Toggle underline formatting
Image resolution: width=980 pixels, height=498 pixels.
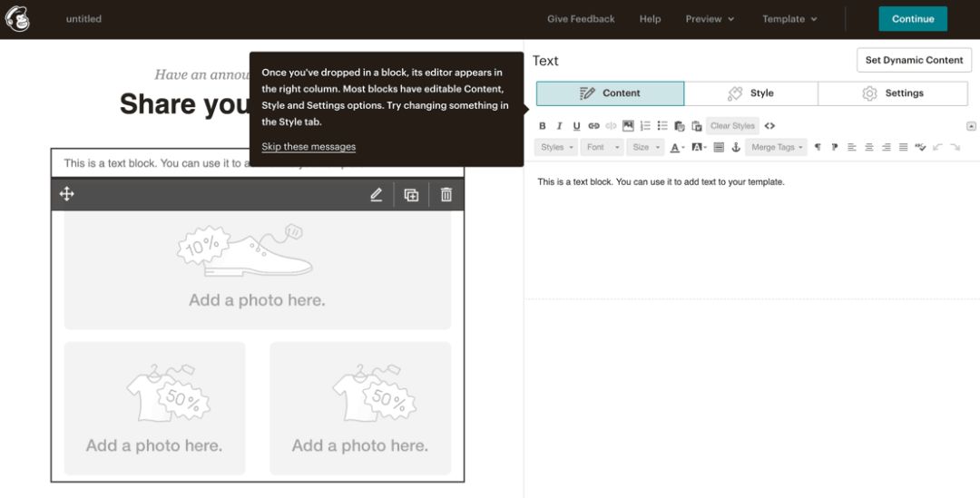tap(576, 125)
